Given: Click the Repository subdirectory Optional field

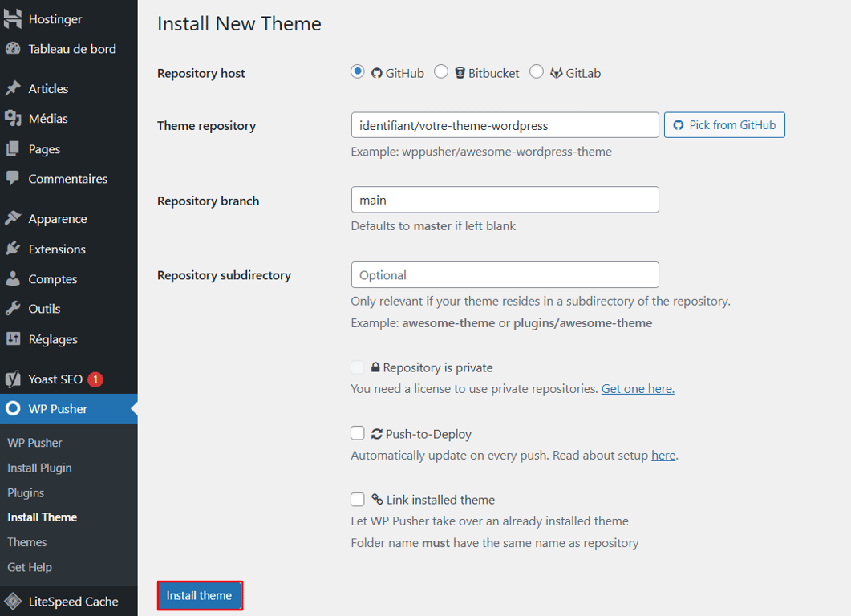Looking at the screenshot, I should (505, 274).
